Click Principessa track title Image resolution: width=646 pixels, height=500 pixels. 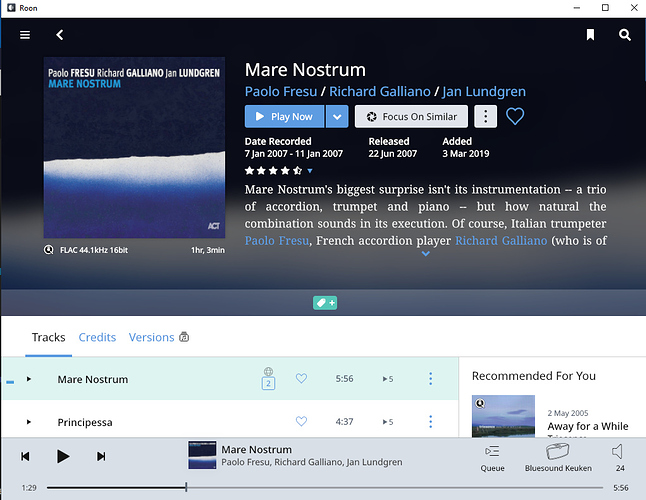(85, 423)
